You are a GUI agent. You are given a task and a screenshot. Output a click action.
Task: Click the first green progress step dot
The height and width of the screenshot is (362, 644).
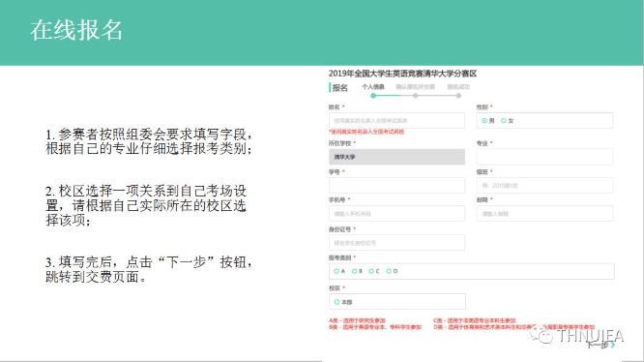(x=373, y=96)
